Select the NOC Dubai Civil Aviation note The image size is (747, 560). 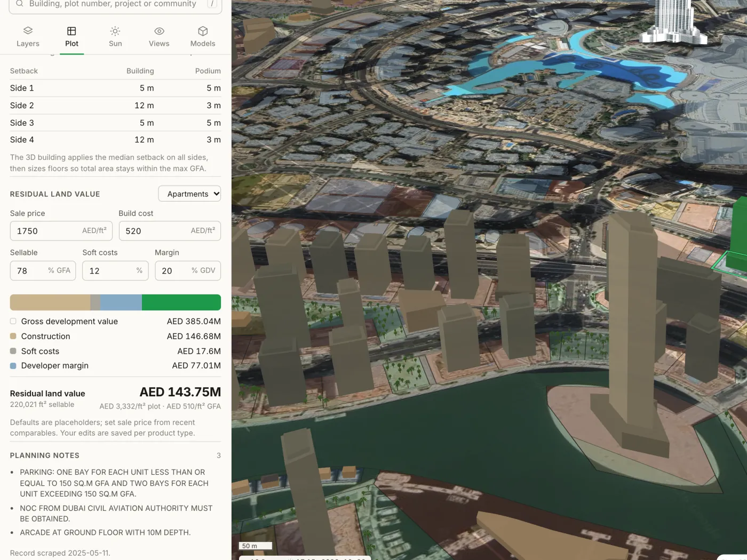116,514
